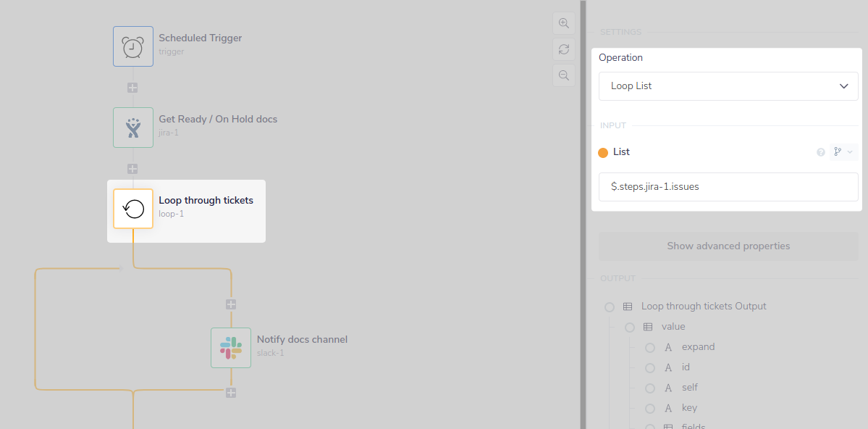Click the Jira icon on Get Ready step
Viewport: 868px width, 429px height.
click(x=132, y=127)
